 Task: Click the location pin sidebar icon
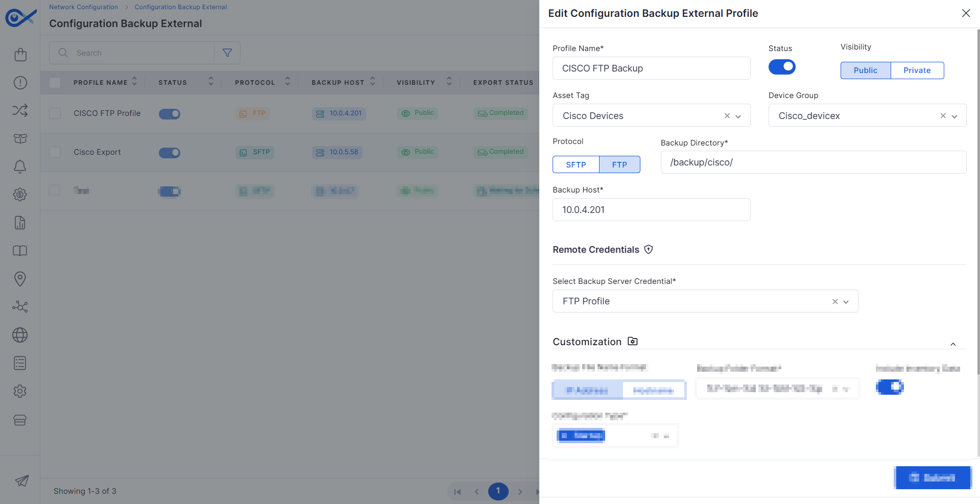(x=20, y=278)
